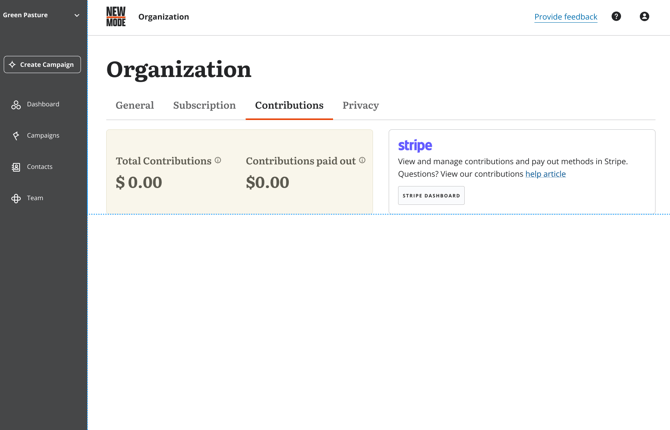Click the Contacts sidebar icon
Image resolution: width=670 pixels, height=430 pixels.
pos(16,167)
